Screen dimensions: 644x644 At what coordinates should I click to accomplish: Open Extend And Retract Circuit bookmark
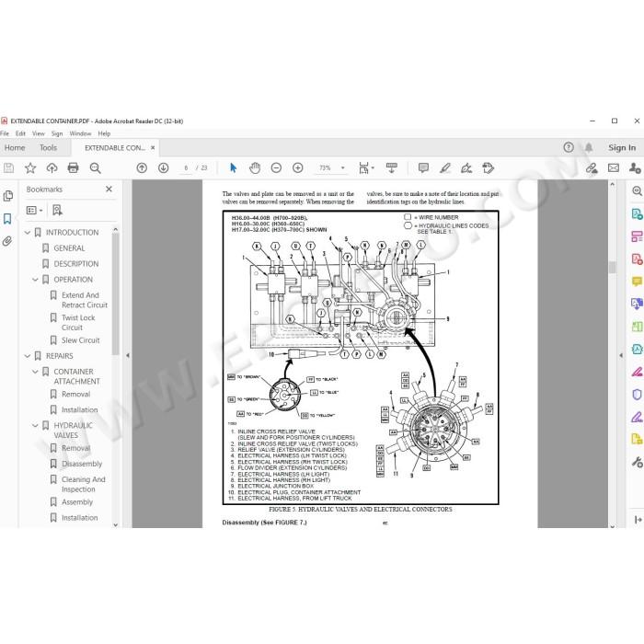[85, 300]
